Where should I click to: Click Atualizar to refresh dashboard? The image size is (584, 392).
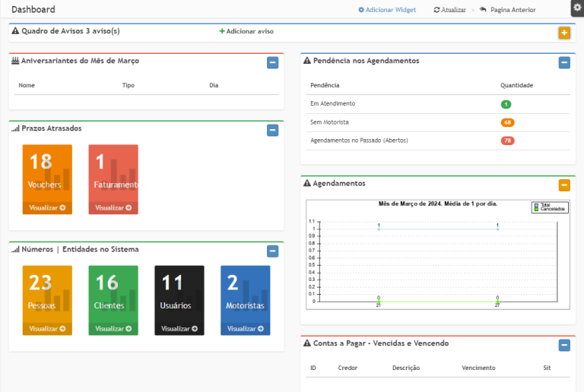click(449, 10)
